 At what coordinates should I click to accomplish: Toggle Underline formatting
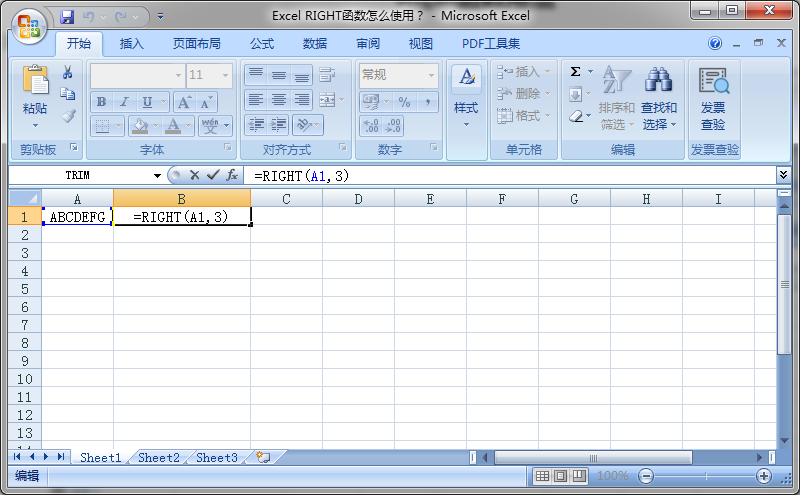tap(147, 102)
